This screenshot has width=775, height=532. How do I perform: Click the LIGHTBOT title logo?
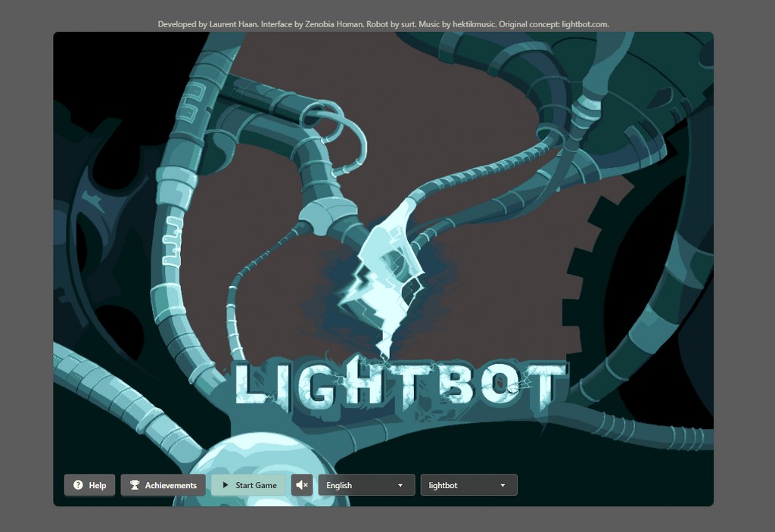(x=400, y=386)
